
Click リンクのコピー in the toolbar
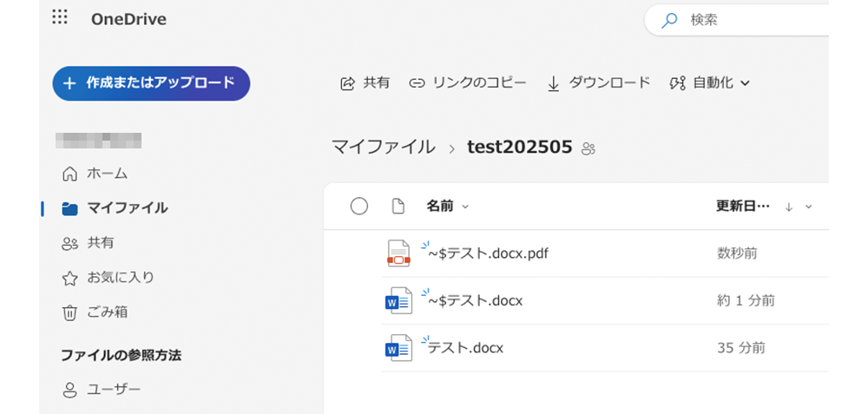[x=468, y=83]
